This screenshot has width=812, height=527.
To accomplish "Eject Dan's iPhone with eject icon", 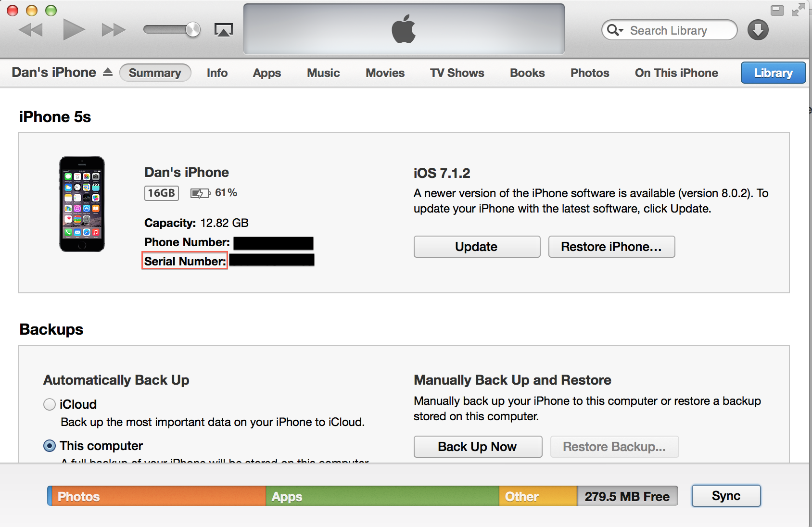I will coord(108,72).
